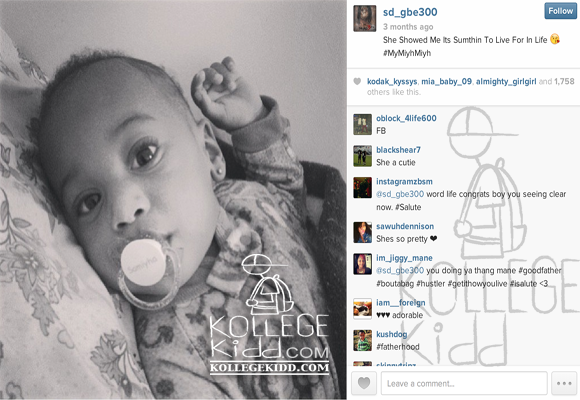Image resolution: width=580 pixels, height=400 pixels.
Task: Open the three-dots more options menu
Action: click(x=564, y=383)
